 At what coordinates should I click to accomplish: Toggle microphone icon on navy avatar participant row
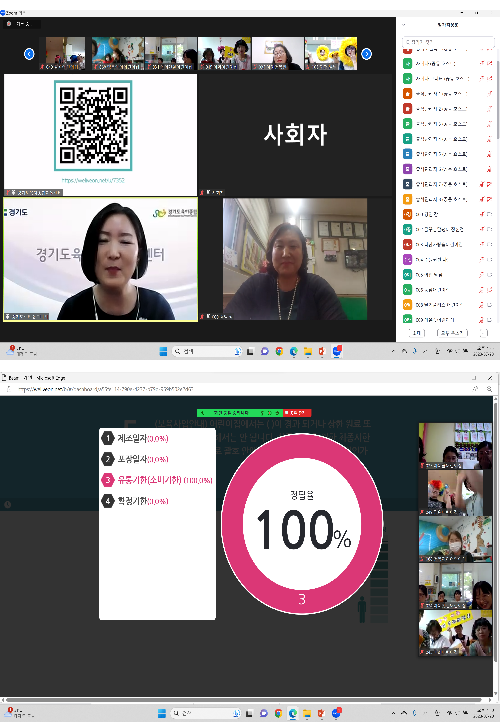click(482, 184)
